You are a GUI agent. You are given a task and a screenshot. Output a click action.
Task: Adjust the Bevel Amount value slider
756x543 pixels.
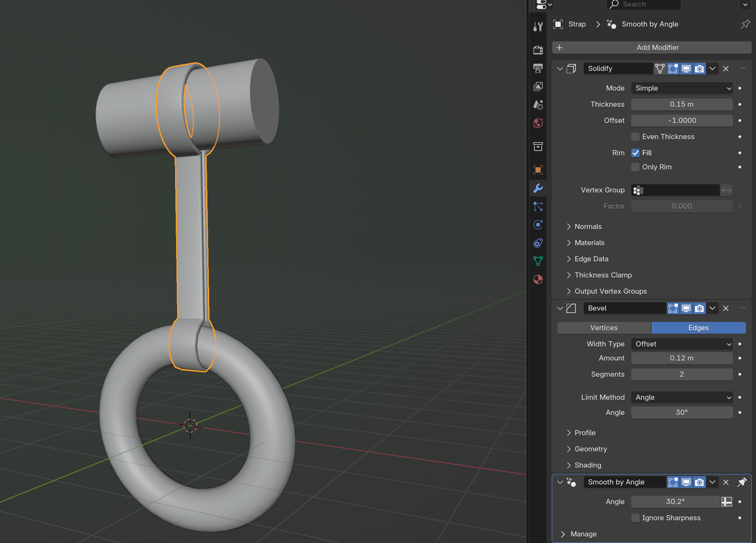[x=682, y=358]
